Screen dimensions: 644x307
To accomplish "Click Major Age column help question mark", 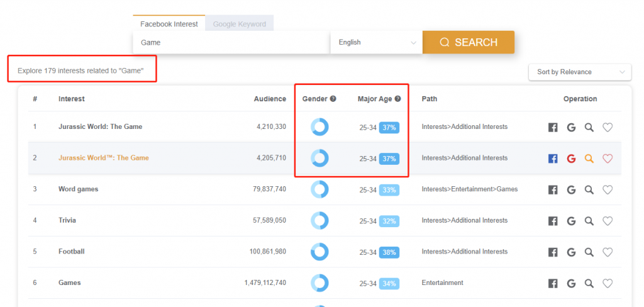I will [397, 99].
